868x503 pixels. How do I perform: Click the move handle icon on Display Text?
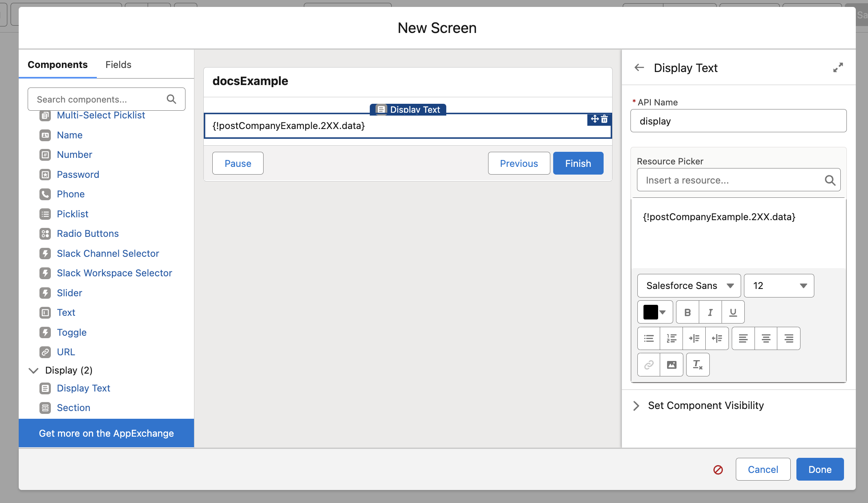(x=595, y=119)
